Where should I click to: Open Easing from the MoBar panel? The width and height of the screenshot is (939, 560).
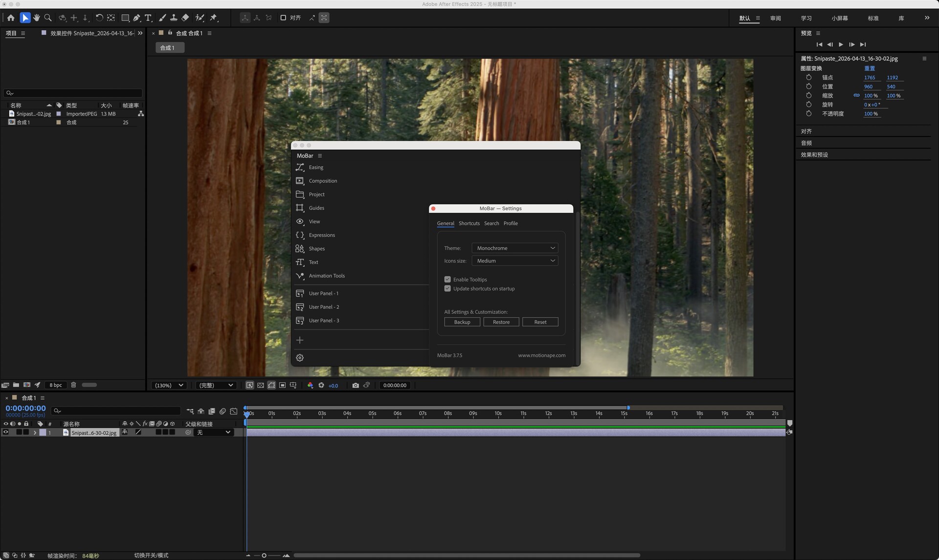point(316,167)
